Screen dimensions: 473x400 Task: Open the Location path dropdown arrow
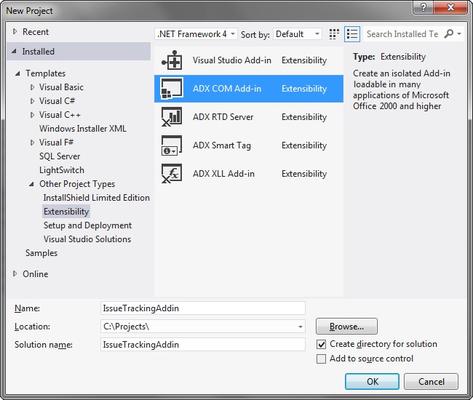click(x=300, y=327)
